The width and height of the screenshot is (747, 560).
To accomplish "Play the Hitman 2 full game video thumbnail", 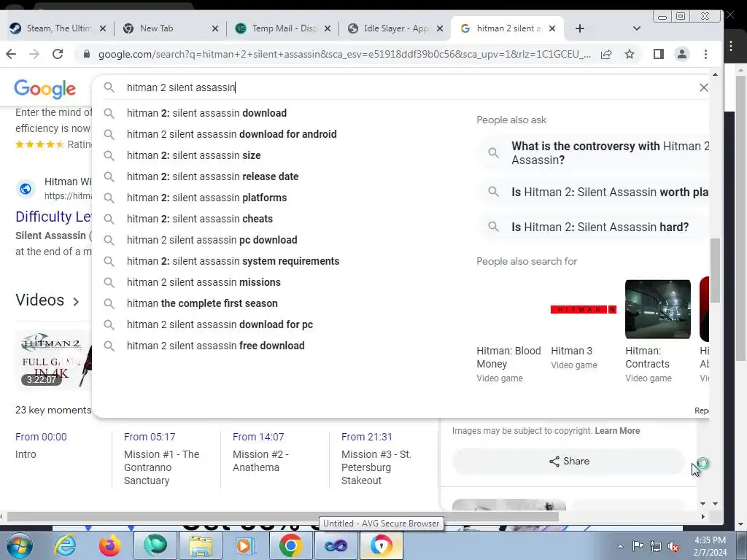I will click(x=53, y=359).
